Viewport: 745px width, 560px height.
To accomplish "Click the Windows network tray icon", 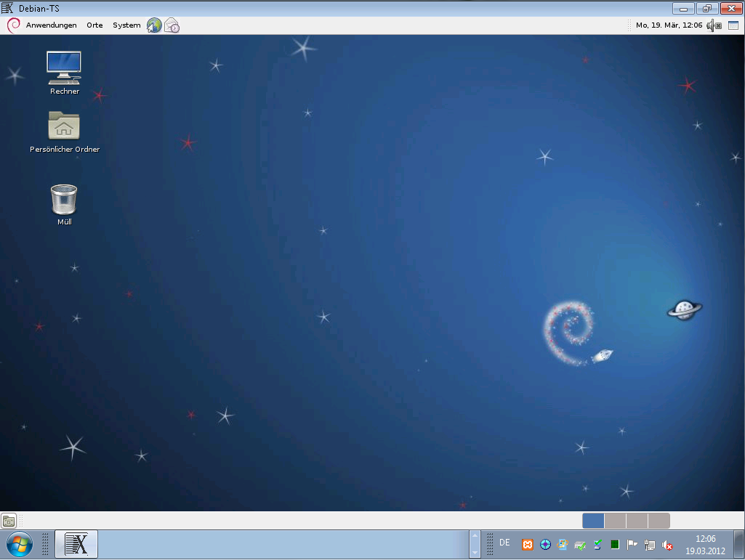I will [650, 544].
